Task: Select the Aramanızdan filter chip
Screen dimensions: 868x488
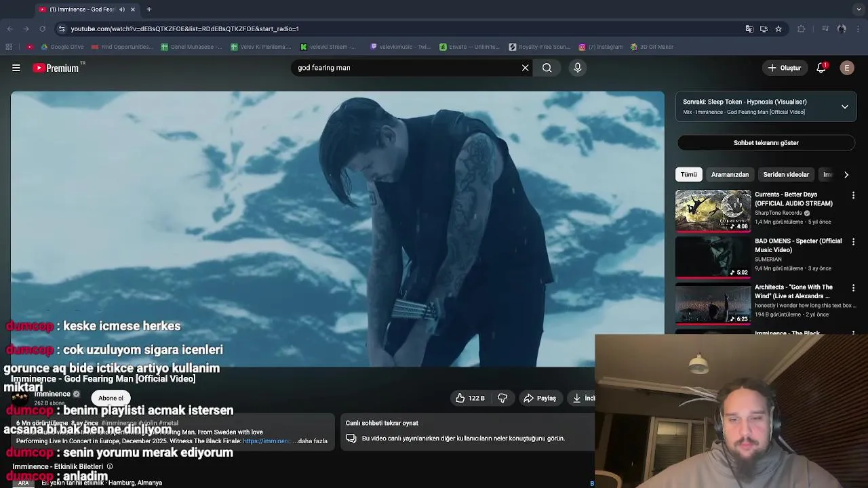Action: click(x=730, y=175)
